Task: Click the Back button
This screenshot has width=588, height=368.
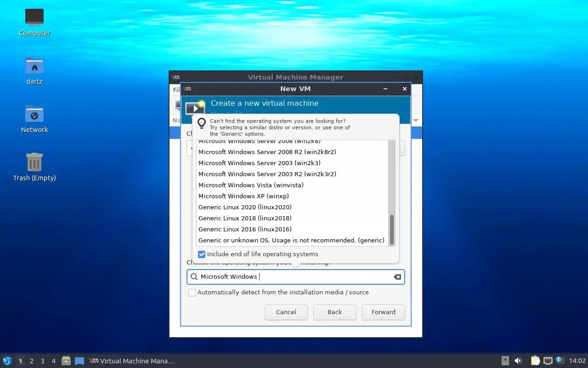Action: point(334,312)
